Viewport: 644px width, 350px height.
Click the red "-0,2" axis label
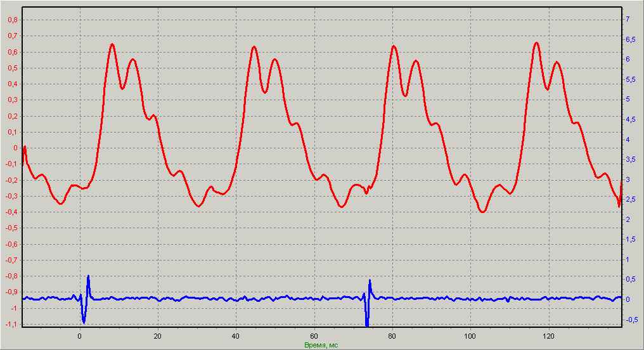click(12, 180)
